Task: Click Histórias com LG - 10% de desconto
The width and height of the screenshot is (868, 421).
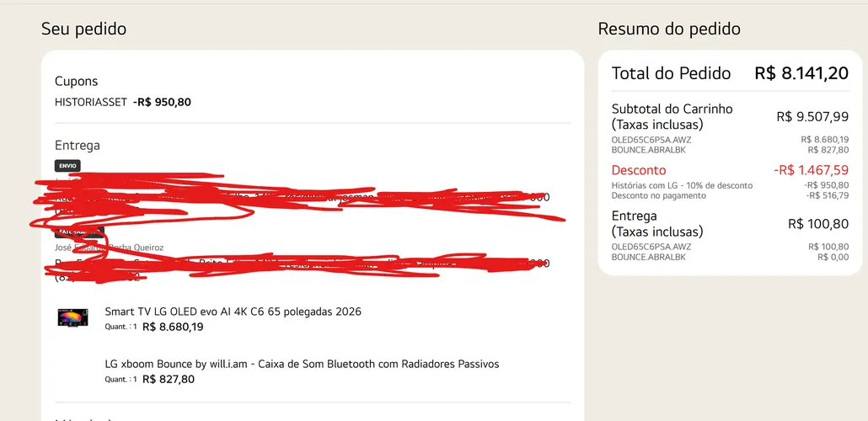Action: point(682,186)
